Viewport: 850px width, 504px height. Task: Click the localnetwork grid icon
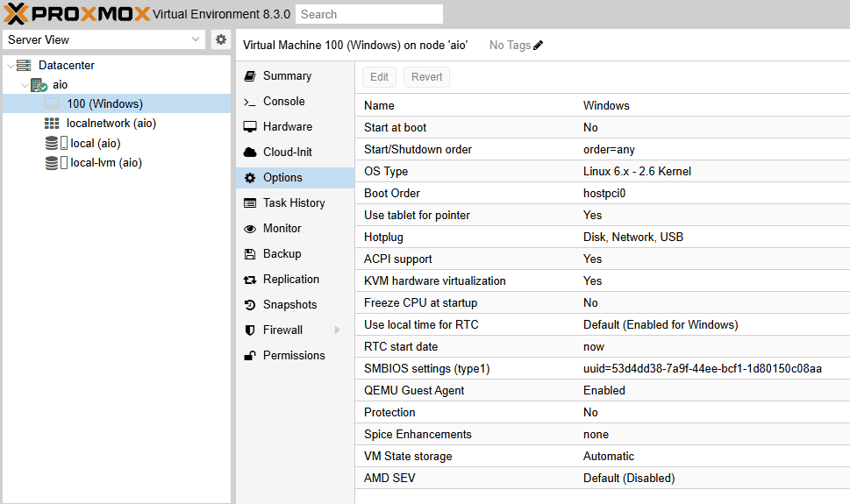52,123
